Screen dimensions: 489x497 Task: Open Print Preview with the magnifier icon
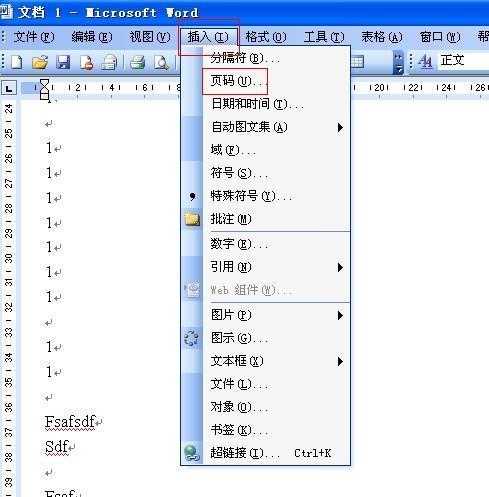[x=161, y=62]
